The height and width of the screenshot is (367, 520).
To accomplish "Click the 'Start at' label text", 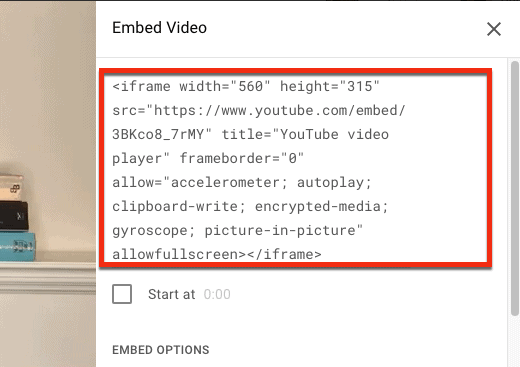I will 171,294.
